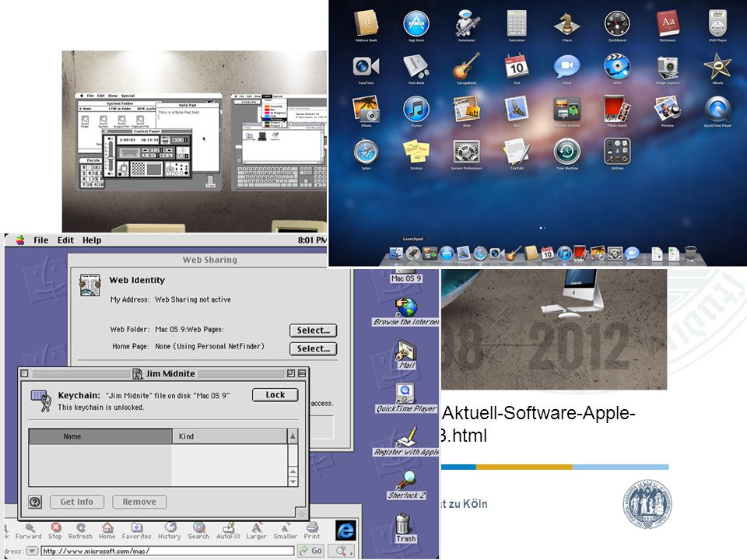This screenshot has width=747, height=560.
Task: Open Font Book in Launchpad
Action: coord(416,67)
